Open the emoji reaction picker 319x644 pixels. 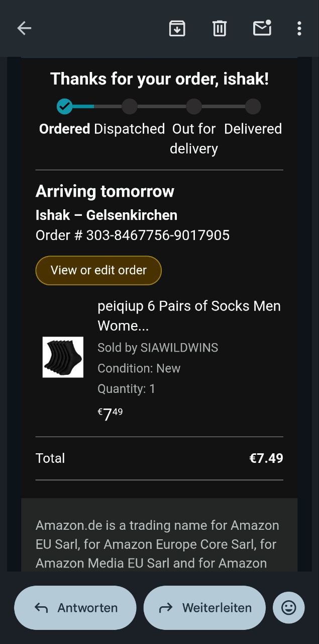(288, 608)
